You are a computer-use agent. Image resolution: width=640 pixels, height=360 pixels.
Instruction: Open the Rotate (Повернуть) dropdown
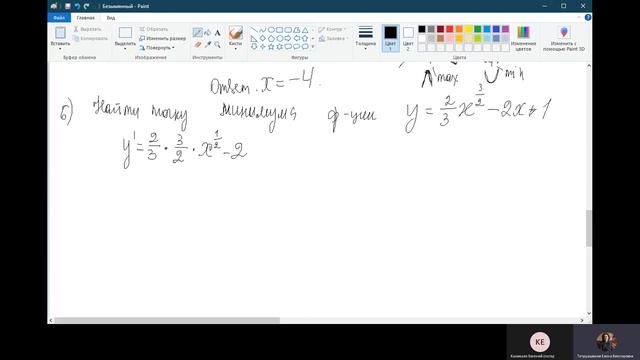click(x=157, y=48)
